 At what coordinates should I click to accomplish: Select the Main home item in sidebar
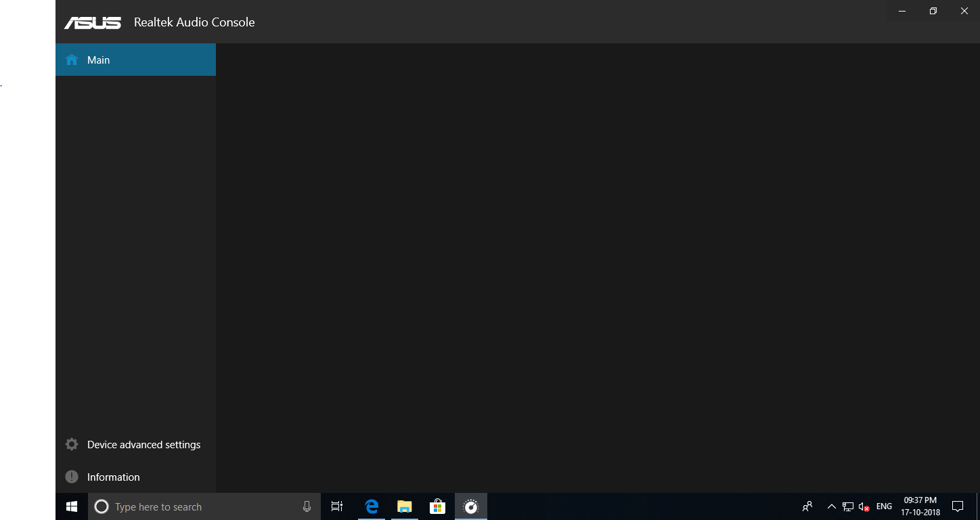click(x=135, y=60)
